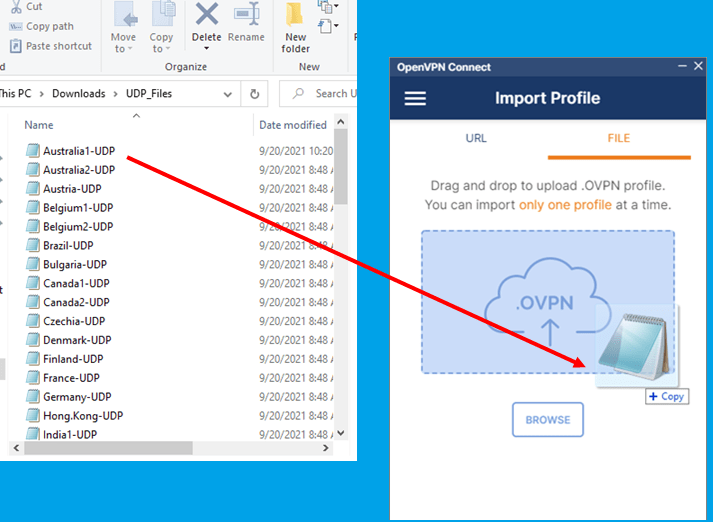713x522 pixels.
Task: Click the Paste shortcut icon
Action: click(15, 46)
